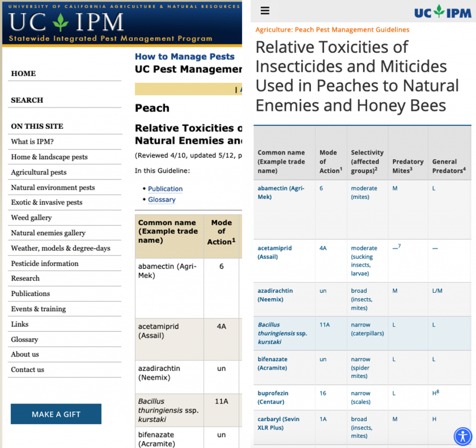Click the blue UC IPM logo on the new page
476x448 pixels.
443,12
